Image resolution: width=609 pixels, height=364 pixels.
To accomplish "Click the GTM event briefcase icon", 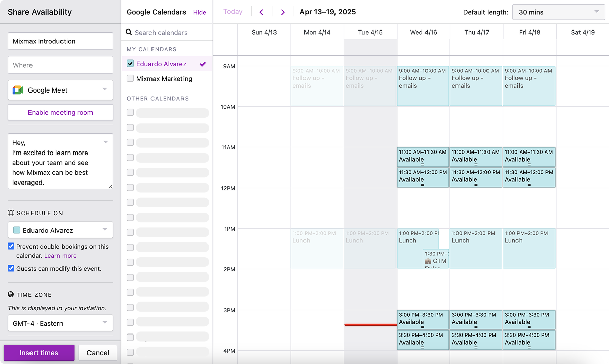I will [x=428, y=261].
